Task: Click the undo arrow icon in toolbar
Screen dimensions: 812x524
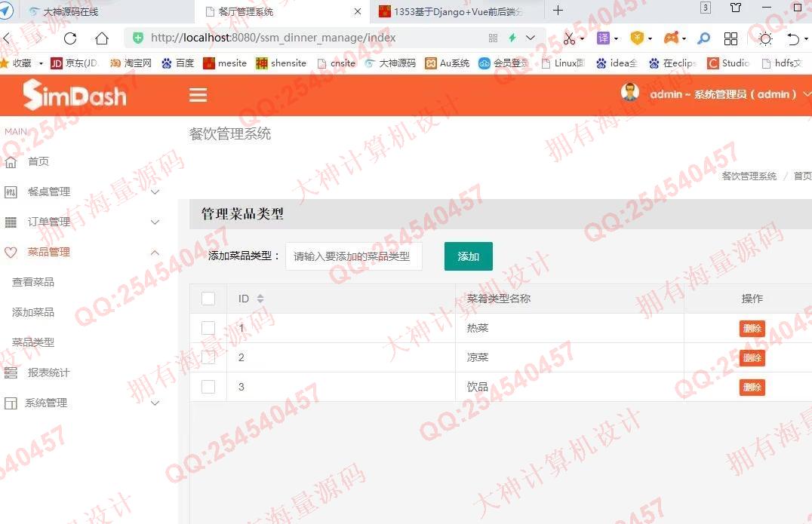Action: 793,38
